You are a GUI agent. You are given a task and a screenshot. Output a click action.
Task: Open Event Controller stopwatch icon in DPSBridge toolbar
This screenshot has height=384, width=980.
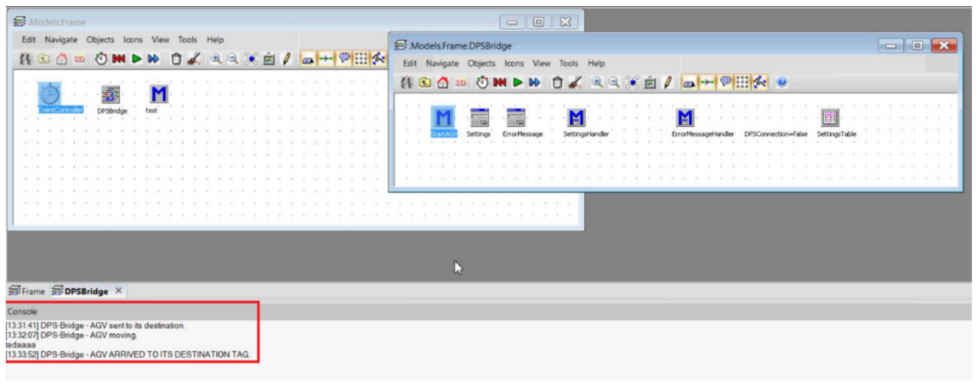[x=482, y=82]
